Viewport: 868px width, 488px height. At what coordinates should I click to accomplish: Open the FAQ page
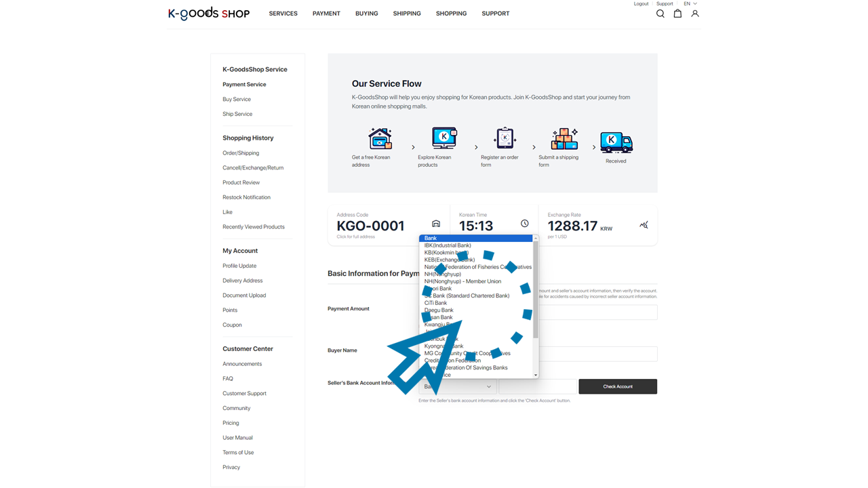click(x=228, y=379)
